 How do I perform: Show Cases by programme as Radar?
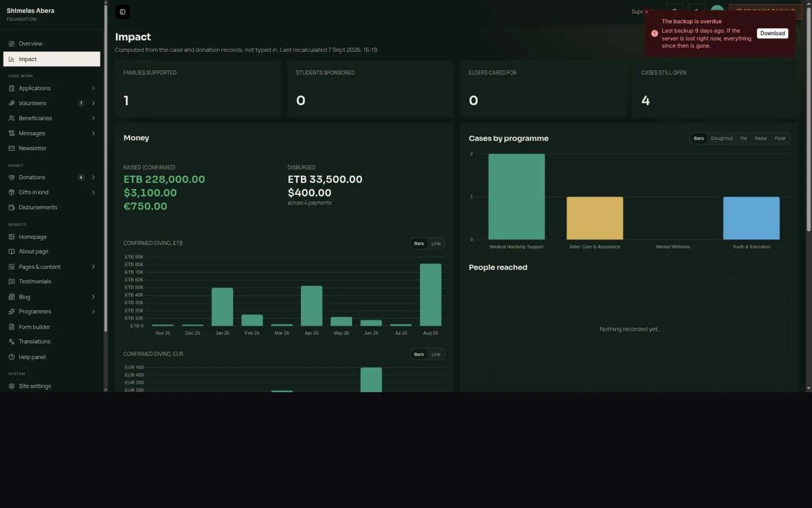pos(761,138)
